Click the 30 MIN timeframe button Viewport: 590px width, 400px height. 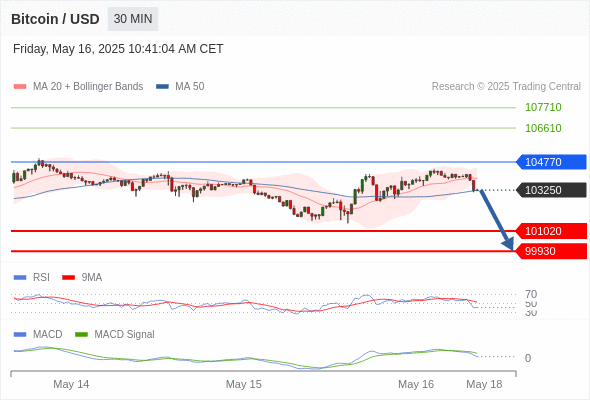point(133,19)
